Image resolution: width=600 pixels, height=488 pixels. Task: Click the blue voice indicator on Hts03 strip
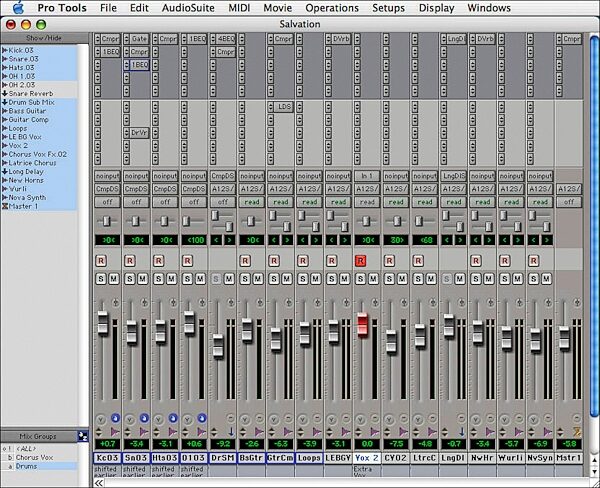point(173,419)
